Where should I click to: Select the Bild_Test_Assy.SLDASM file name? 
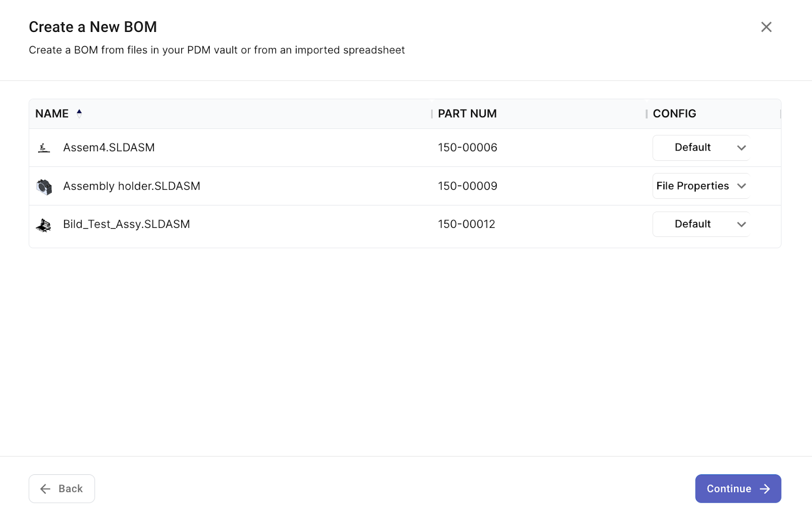click(x=126, y=224)
